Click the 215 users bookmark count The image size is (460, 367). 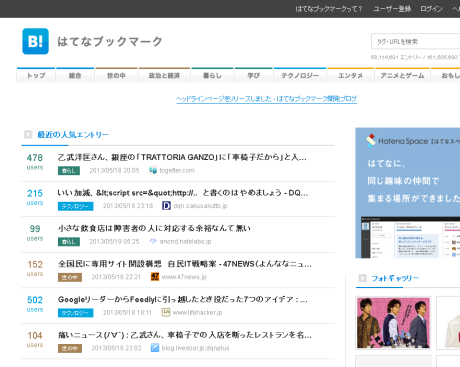[x=35, y=197]
